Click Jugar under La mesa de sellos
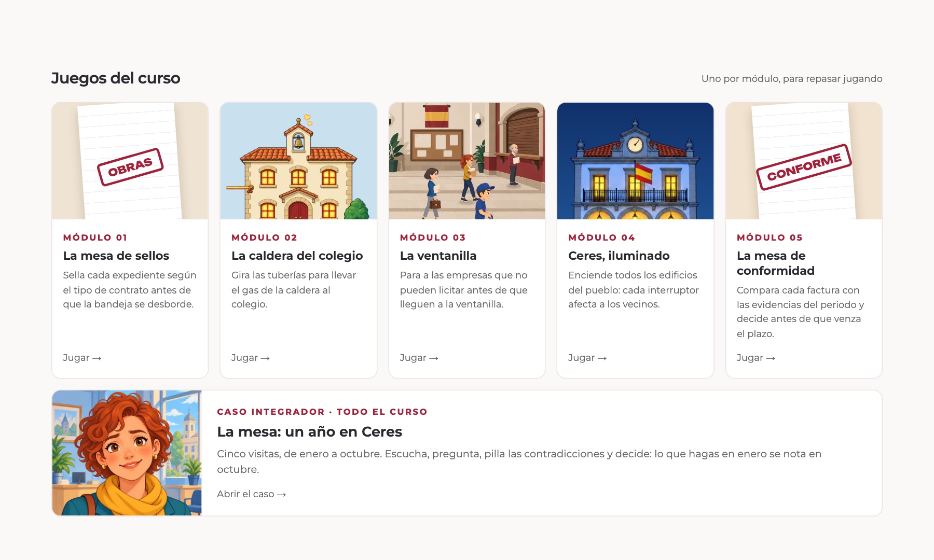The height and width of the screenshot is (560, 934). point(82,358)
